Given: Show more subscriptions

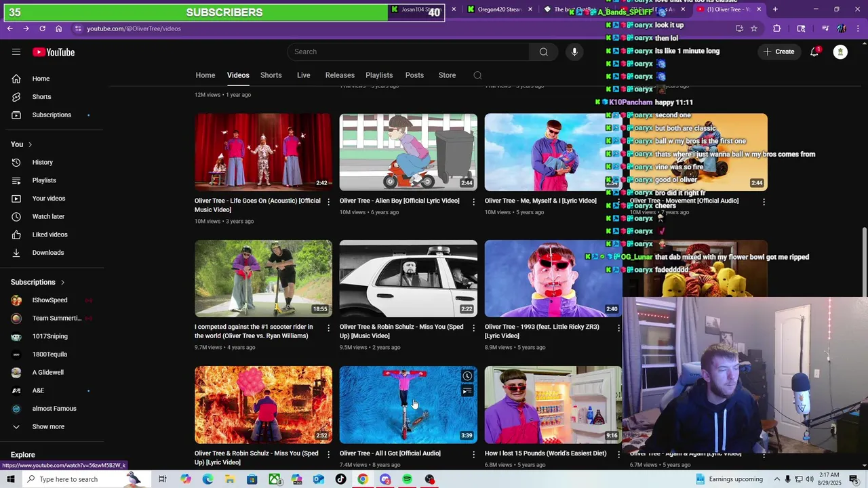Looking at the screenshot, I should pos(48,427).
